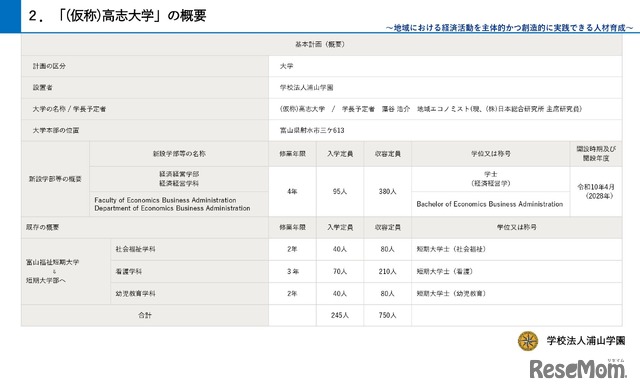
Task: Select the 短期大学士（看護） degree cell
Action: coord(517,271)
